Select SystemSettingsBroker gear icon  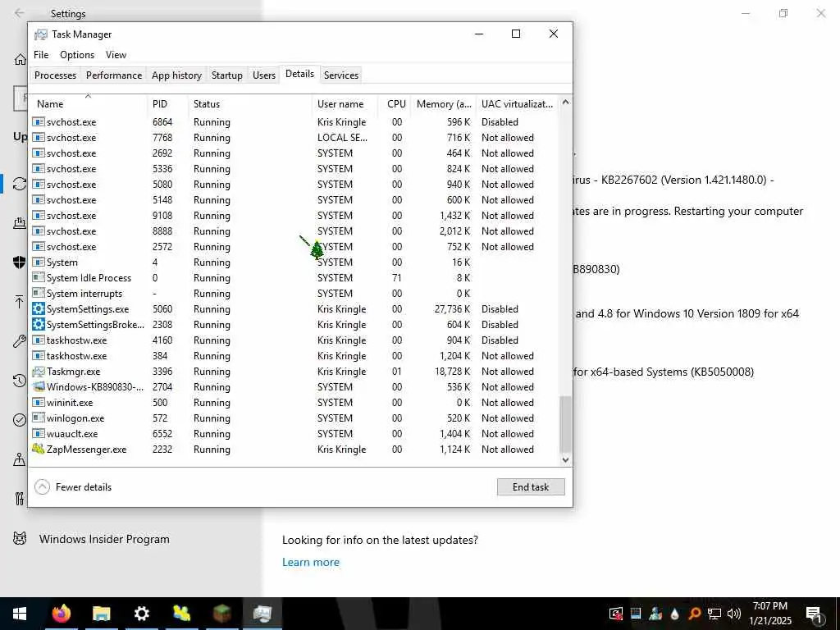[x=38, y=325]
